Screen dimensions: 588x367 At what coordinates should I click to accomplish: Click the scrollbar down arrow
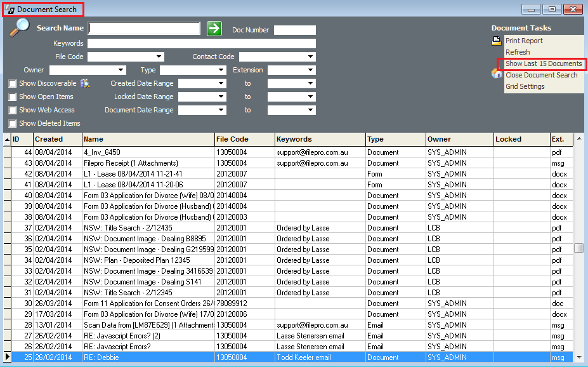[x=578, y=357]
